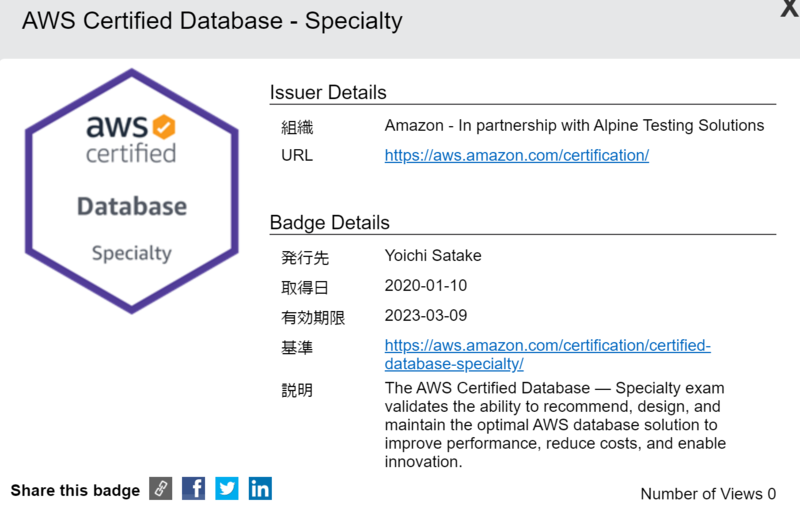
Task: Click the expiration date 2023-03-09
Action: [x=426, y=315]
